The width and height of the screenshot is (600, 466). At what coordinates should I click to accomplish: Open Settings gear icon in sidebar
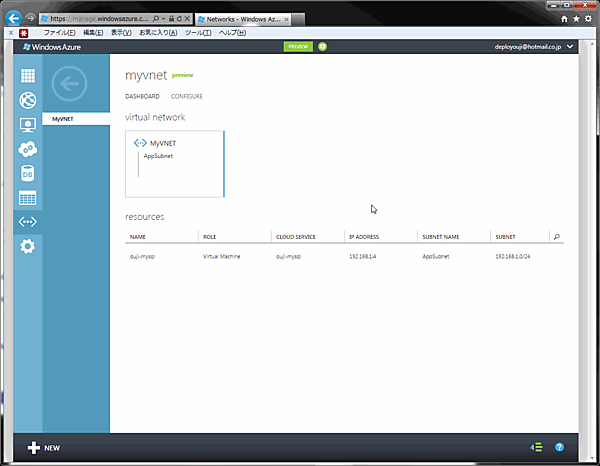click(x=28, y=246)
